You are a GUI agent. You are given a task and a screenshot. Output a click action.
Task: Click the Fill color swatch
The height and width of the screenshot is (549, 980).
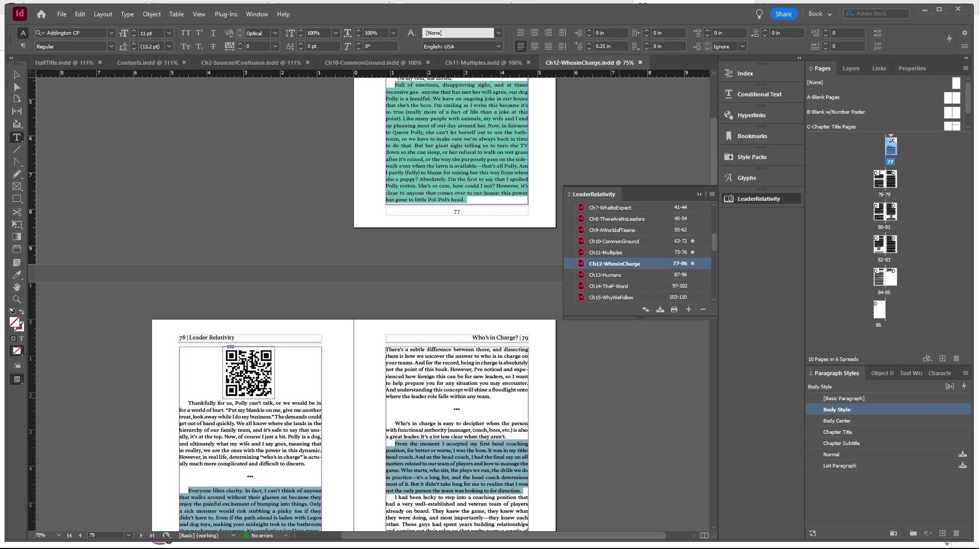click(14, 322)
